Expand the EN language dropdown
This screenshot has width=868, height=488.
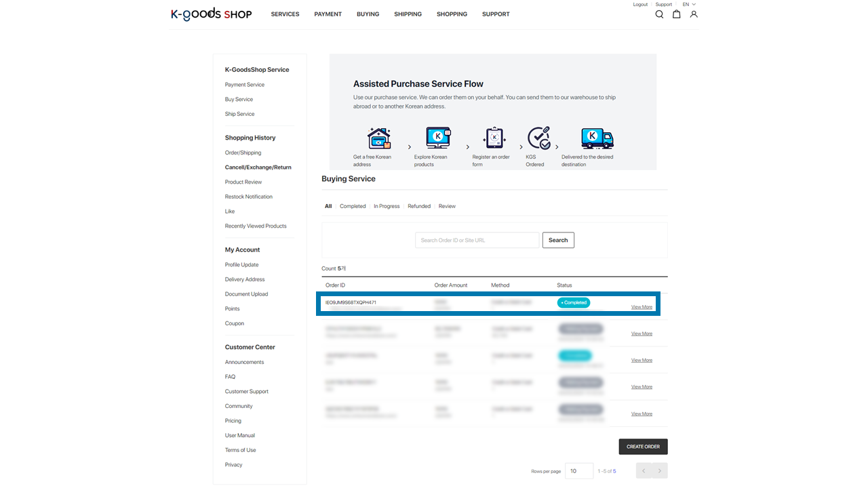pos(689,5)
